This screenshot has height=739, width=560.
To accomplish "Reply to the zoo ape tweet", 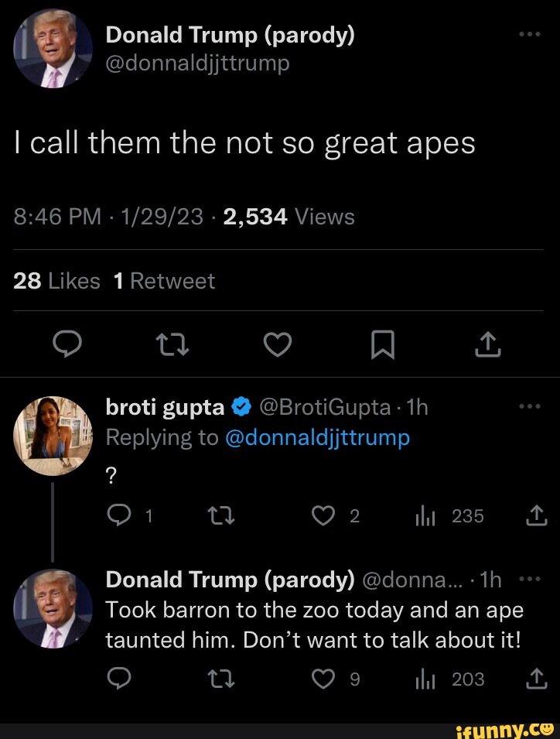I will click(118, 679).
